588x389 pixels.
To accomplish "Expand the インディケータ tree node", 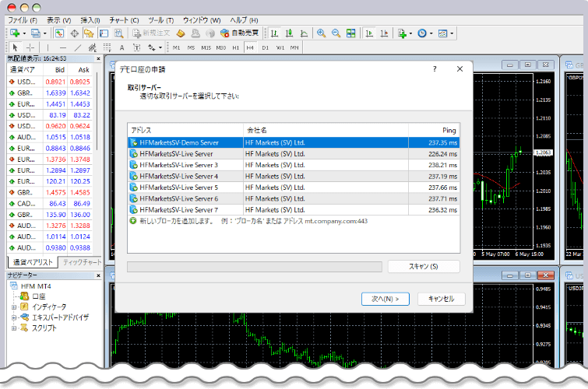I will point(14,307).
